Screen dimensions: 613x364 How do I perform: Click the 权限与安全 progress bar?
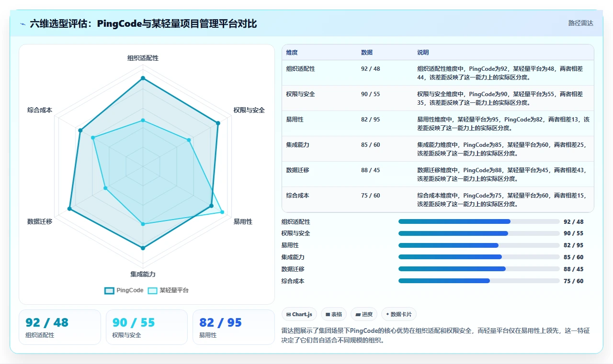click(479, 233)
